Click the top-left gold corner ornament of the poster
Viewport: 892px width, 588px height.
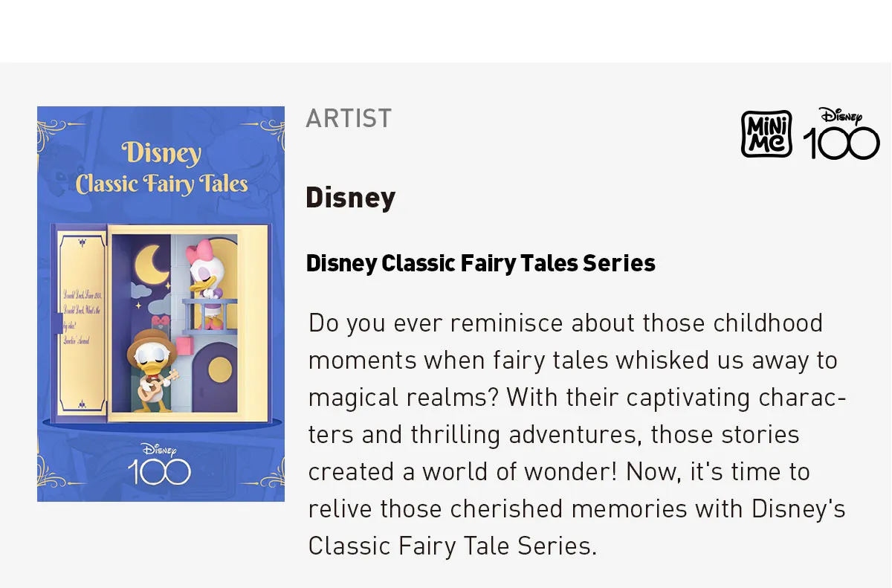[51, 121]
